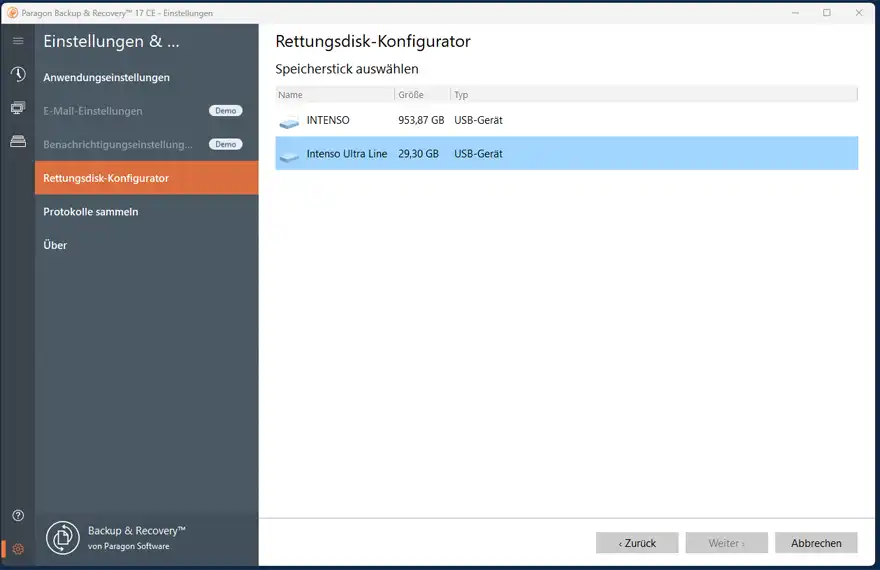Click the Backup & Recovery logo icon

[x=63, y=538]
